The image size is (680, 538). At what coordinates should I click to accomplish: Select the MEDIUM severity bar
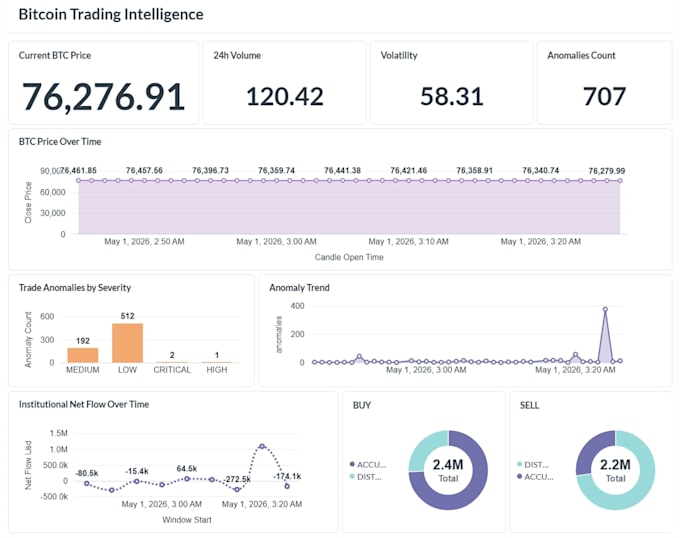click(82, 355)
